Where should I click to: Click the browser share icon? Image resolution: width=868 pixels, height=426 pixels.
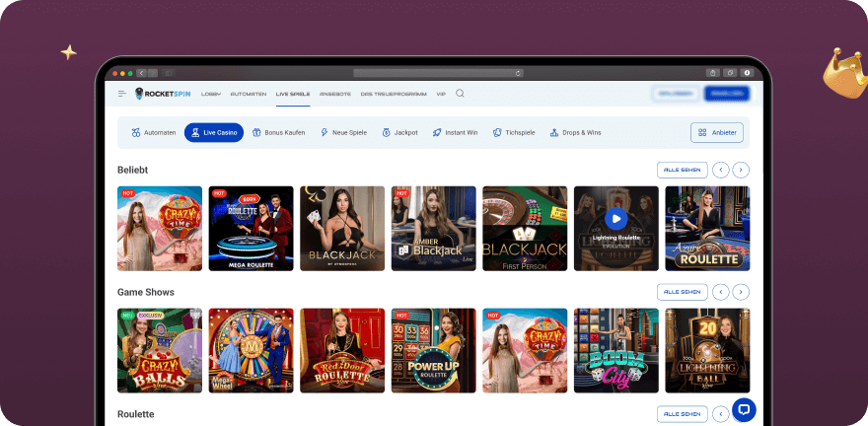click(x=711, y=73)
